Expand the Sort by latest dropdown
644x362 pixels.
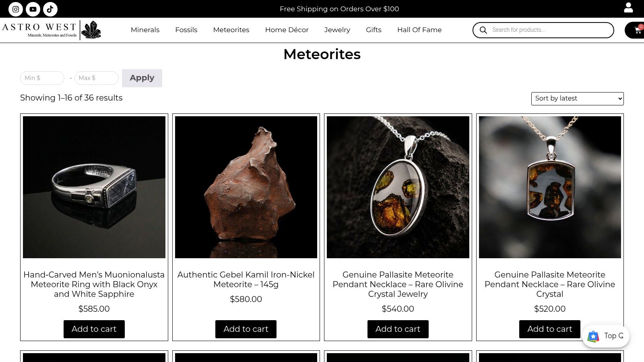pyautogui.click(x=578, y=99)
